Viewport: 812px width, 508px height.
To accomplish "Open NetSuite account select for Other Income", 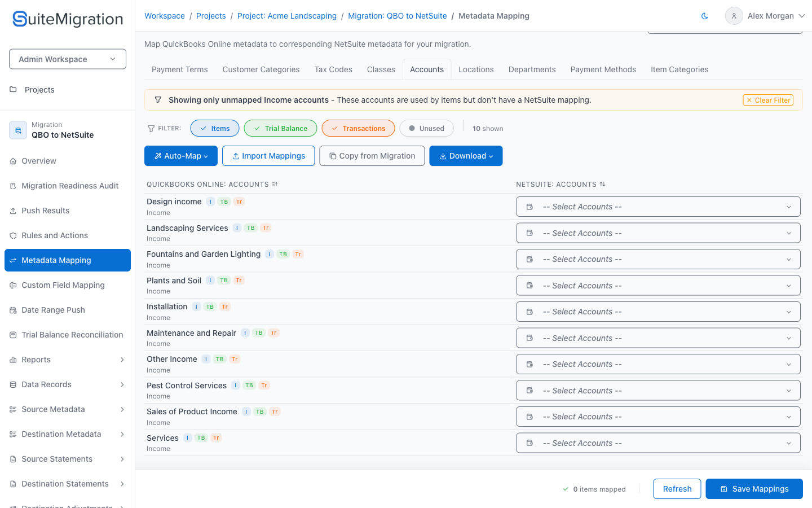I will (x=658, y=364).
